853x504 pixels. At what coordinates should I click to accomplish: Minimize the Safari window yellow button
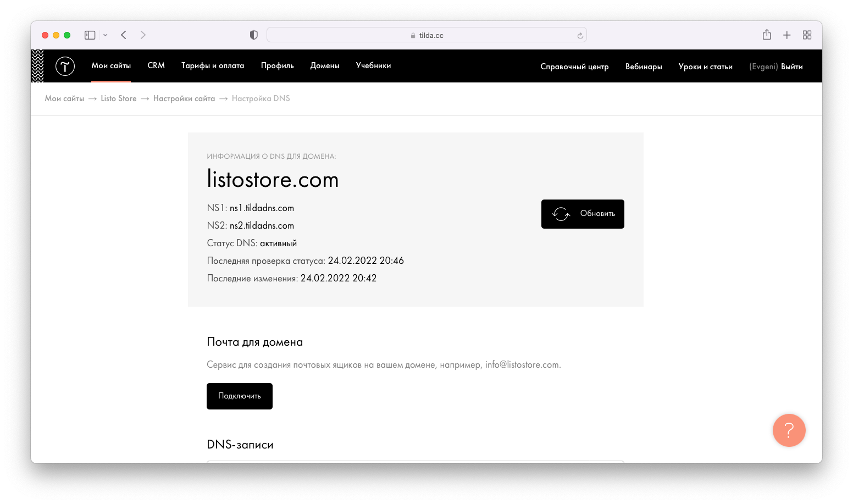[x=56, y=35]
